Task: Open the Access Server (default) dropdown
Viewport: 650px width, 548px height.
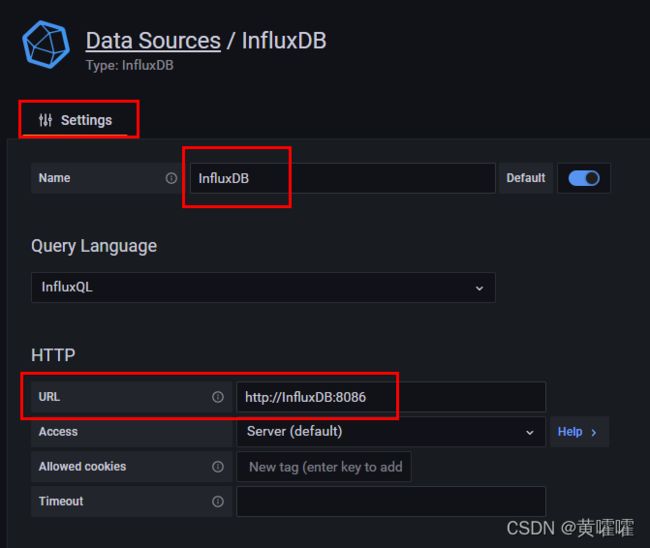Action: pos(391,432)
